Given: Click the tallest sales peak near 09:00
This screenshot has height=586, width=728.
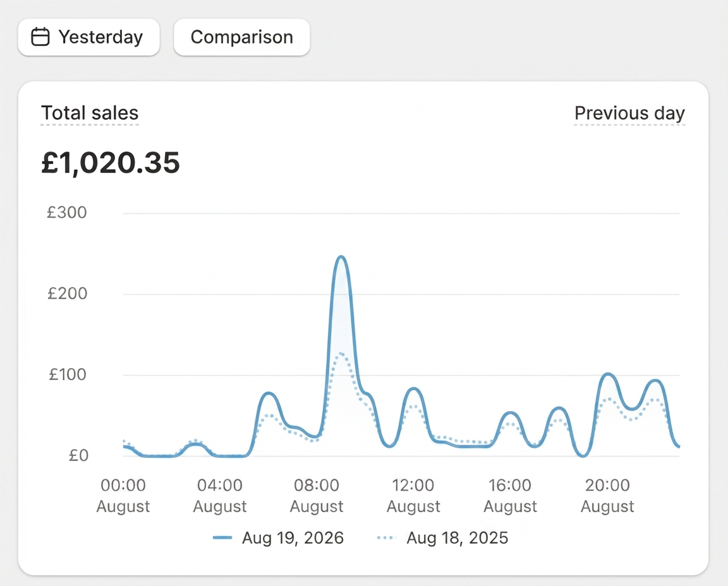Looking at the screenshot, I should (341, 256).
